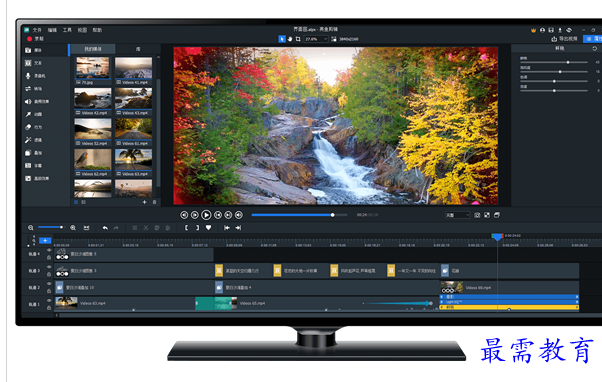Open the 文件 menu
Viewport: 602px width, 382px height.
tap(37, 30)
